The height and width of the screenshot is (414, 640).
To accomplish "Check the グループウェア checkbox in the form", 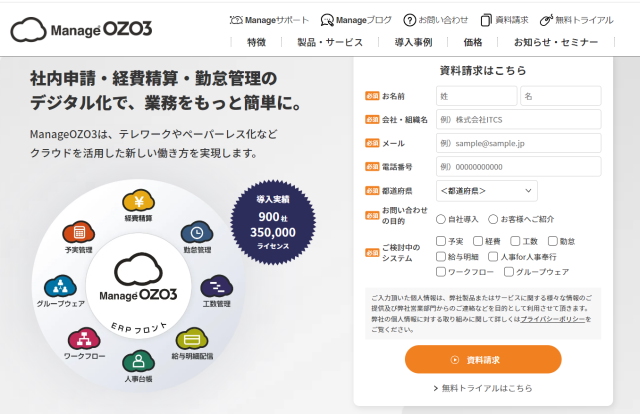I will point(509,272).
